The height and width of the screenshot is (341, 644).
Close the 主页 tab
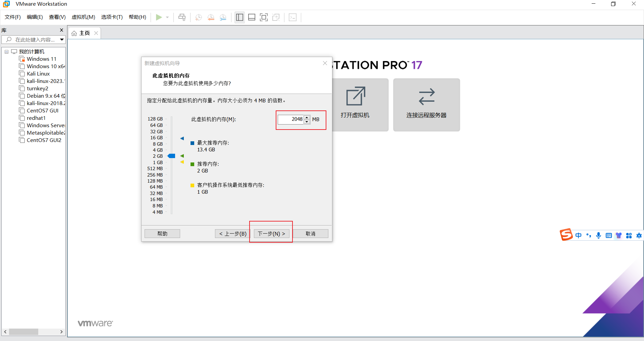pyautogui.click(x=96, y=33)
